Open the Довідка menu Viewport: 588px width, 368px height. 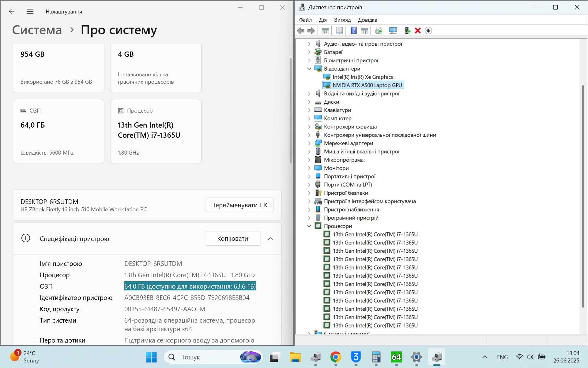click(x=367, y=20)
